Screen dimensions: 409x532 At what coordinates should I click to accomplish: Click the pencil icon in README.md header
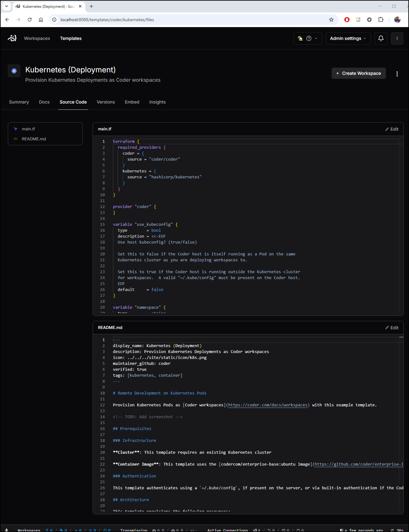coord(387,328)
